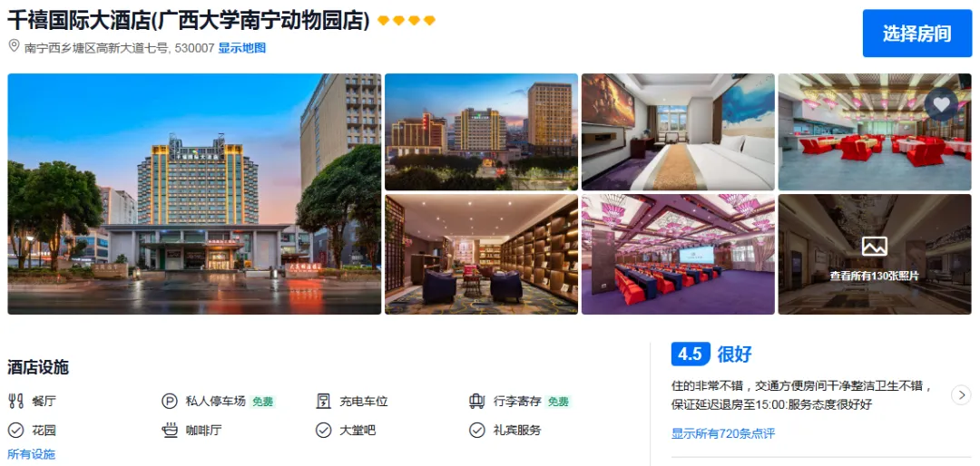Expand the full facilities list (所有设施)

pos(31,454)
